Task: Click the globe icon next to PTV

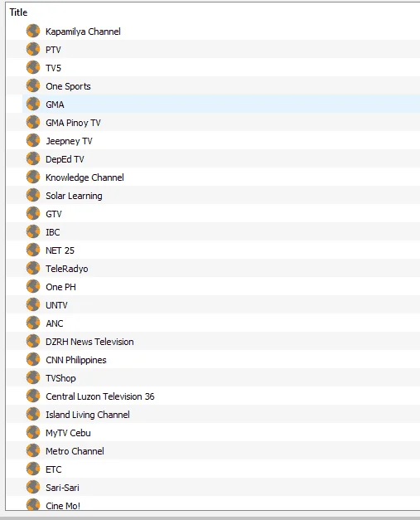Action: pyautogui.click(x=33, y=50)
